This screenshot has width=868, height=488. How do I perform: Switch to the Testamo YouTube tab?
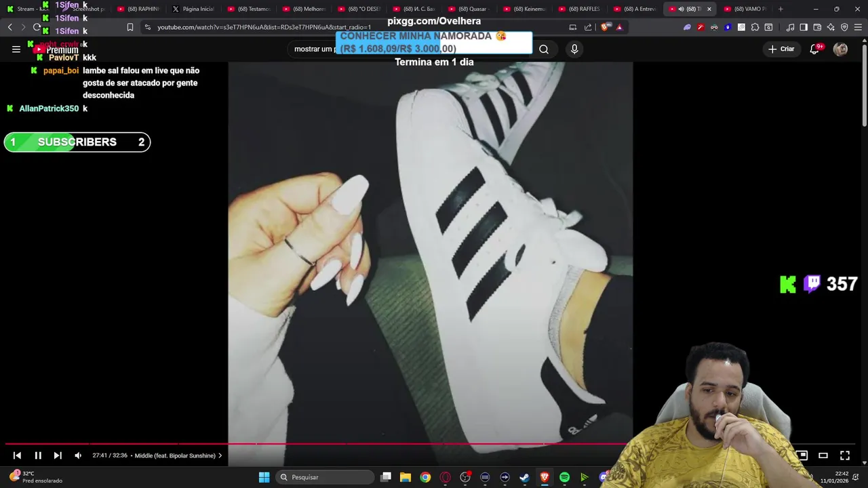point(249,9)
